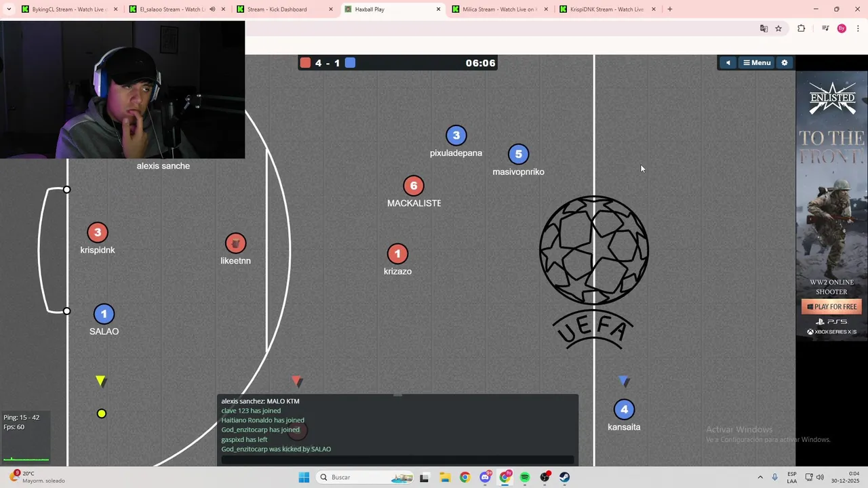
Task: Click the blue team score color square
Action: coord(350,63)
